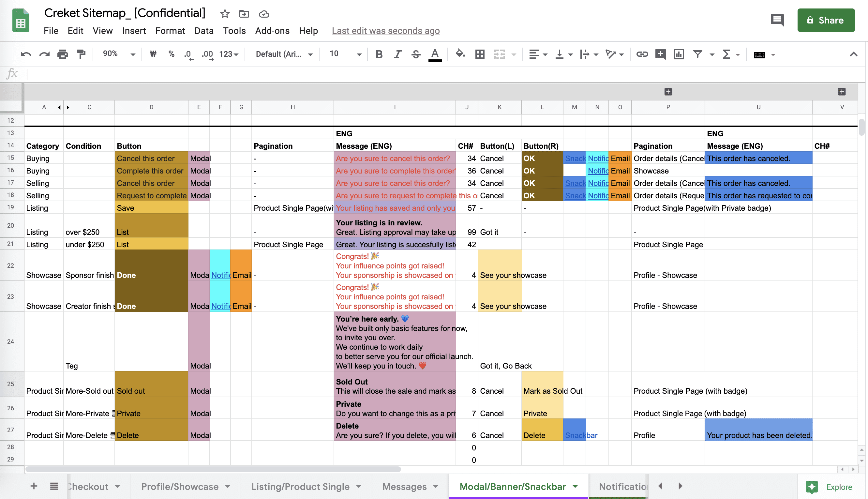Toggle strikethrough formatting
The image size is (868, 499).
click(x=416, y=54)
